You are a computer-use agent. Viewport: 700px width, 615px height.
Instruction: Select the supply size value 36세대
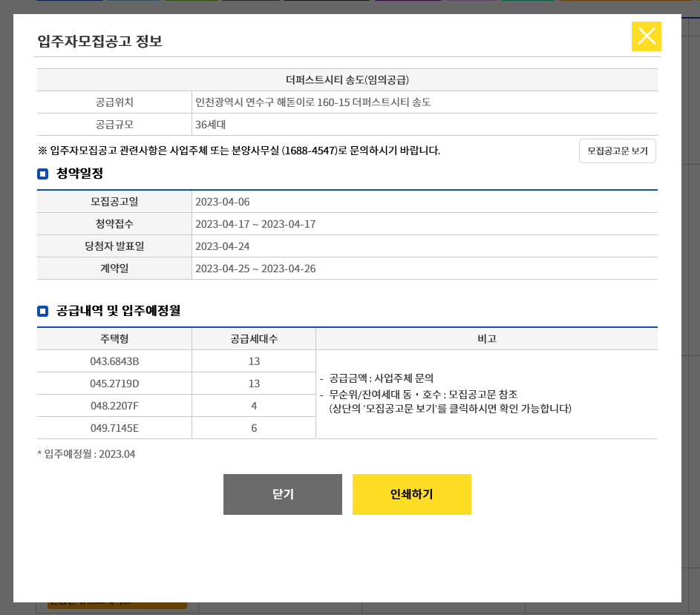coord(210,125)
